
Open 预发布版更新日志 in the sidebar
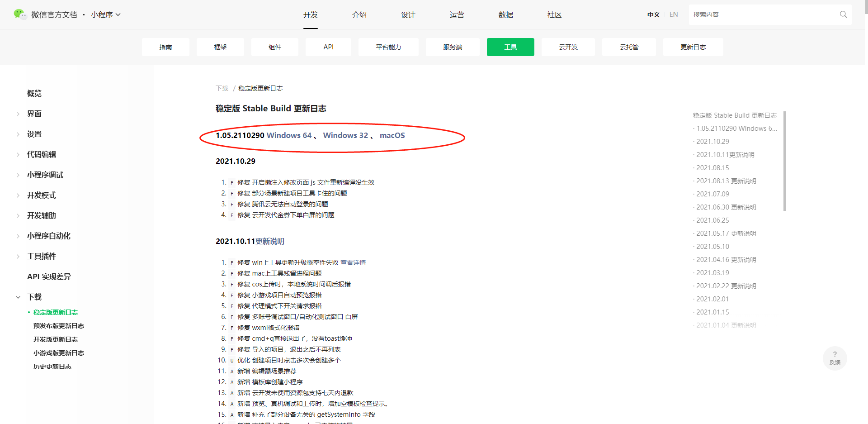59,326
